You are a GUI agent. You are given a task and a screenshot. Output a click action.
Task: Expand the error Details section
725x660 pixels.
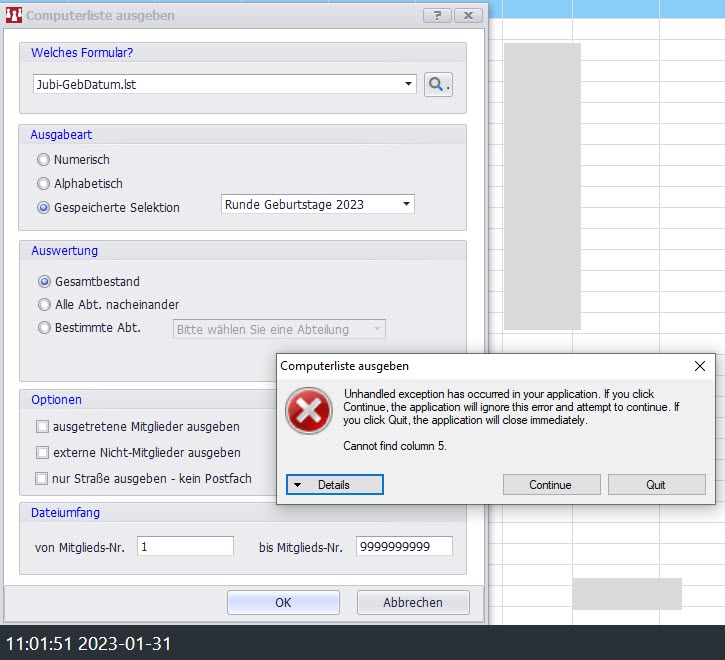coord(334,485)
